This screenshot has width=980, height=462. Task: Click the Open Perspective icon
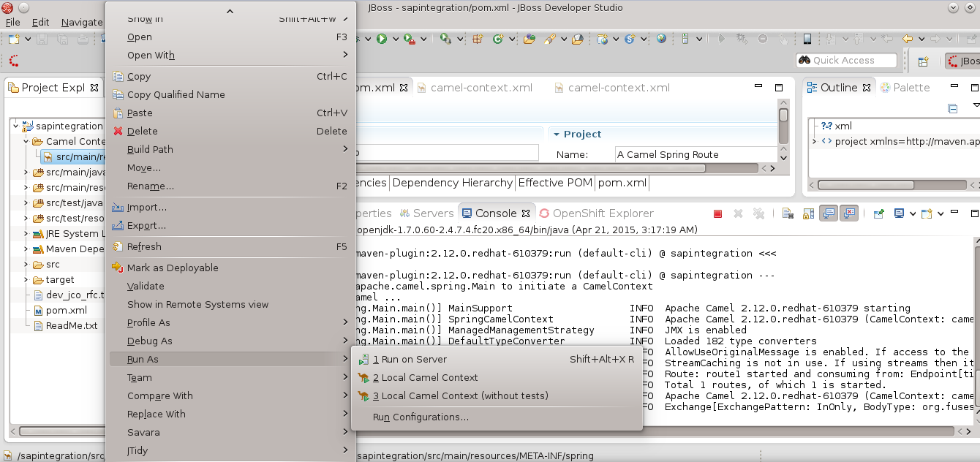923,61
